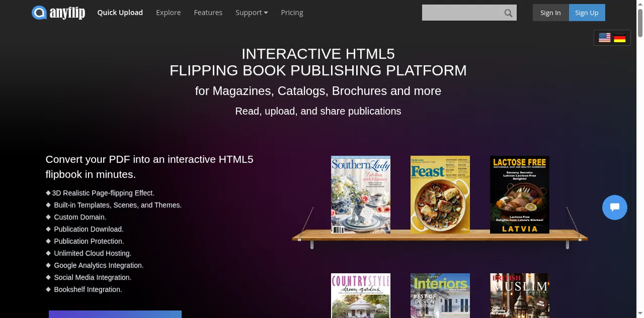Click 'Read, upload, and share publications' text
Image resolution: width=644 pixels, height=318 pixels.
[x=318, y=111]
